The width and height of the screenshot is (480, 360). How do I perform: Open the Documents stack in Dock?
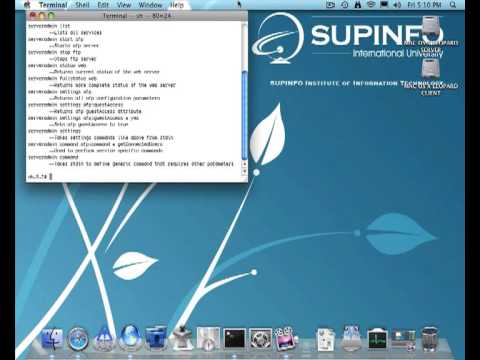(325, 339)
